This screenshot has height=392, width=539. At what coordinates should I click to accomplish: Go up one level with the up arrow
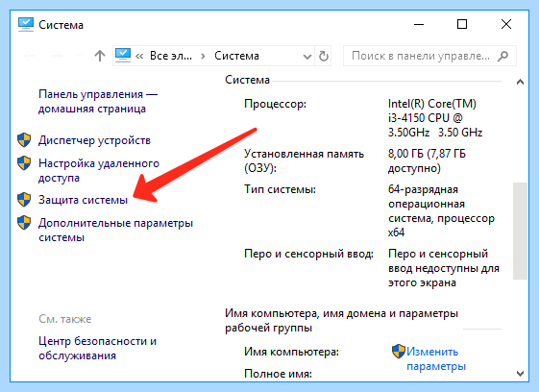click(x=100, y=56)
